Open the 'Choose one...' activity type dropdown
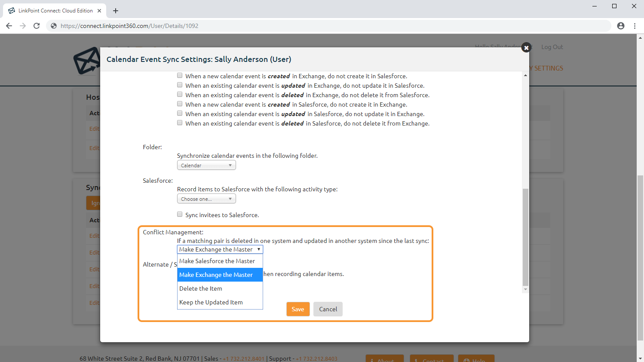644x362 pixels. pos(206,199)
